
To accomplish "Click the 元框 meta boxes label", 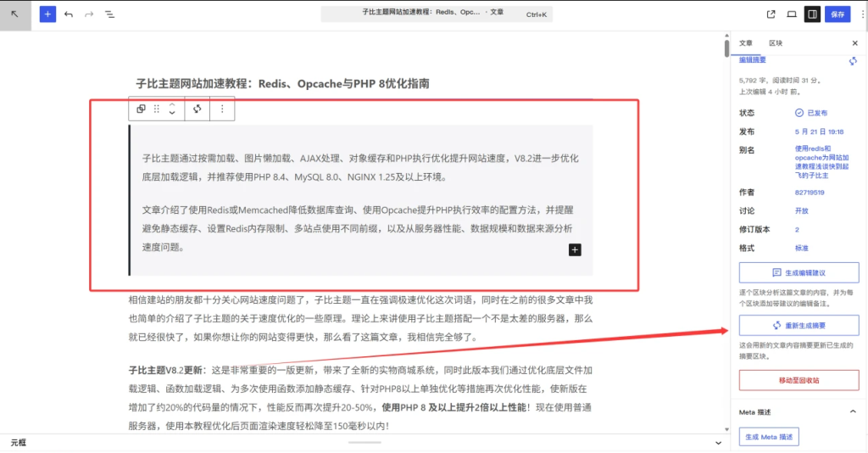I will click(x=19, y=443).
